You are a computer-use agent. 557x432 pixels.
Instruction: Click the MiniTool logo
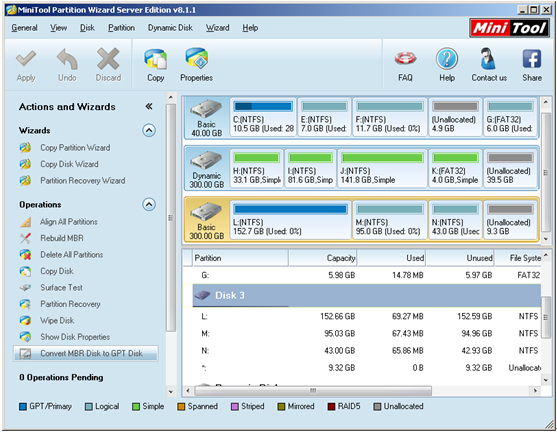coord(509,28)
